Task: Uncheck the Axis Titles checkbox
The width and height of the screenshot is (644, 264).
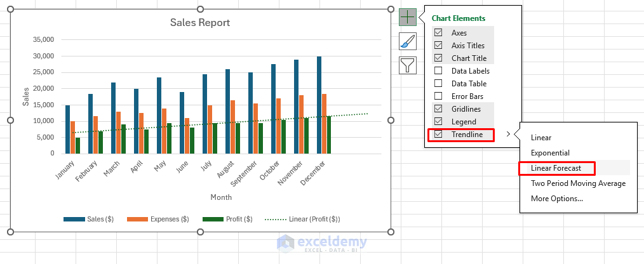Action: [438, 45]
